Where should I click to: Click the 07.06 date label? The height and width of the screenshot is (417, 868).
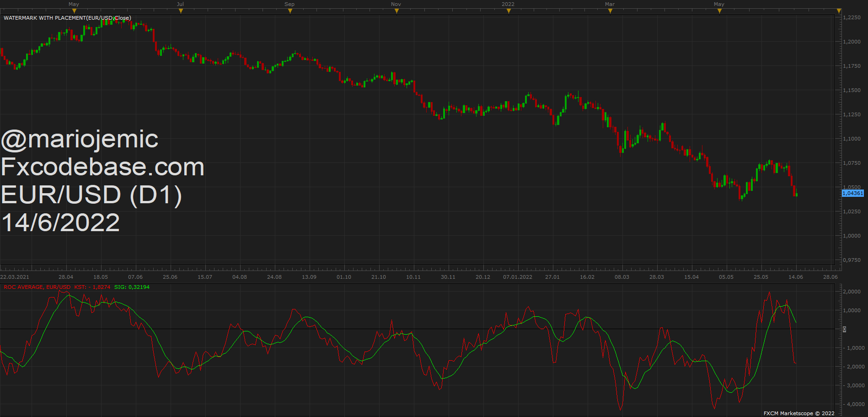[x=135, y=277]
